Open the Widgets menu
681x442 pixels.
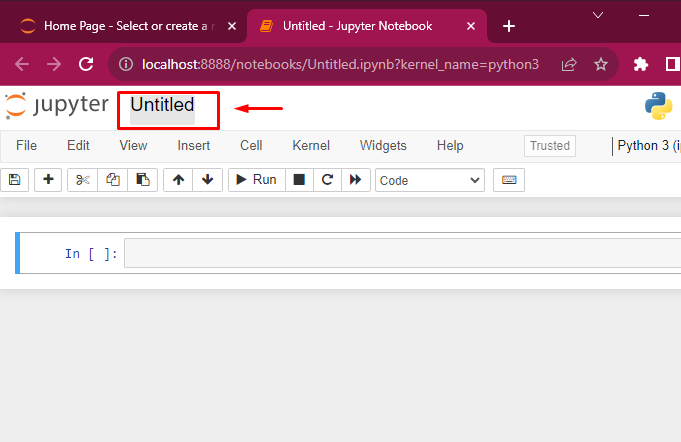coord(383,145)
